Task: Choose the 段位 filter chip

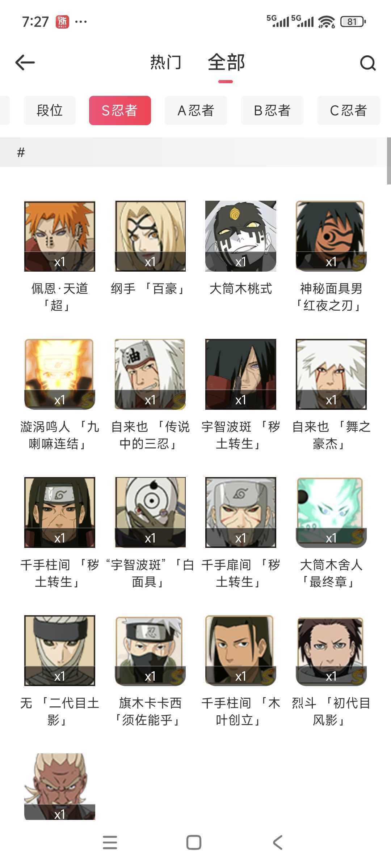Action: (50, 110)
